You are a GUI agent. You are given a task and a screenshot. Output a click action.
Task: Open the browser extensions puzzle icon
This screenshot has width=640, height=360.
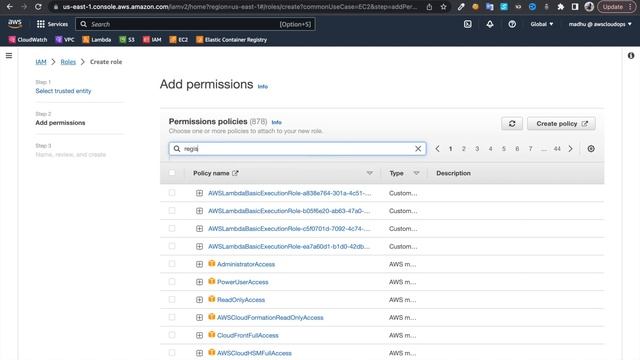561,7
